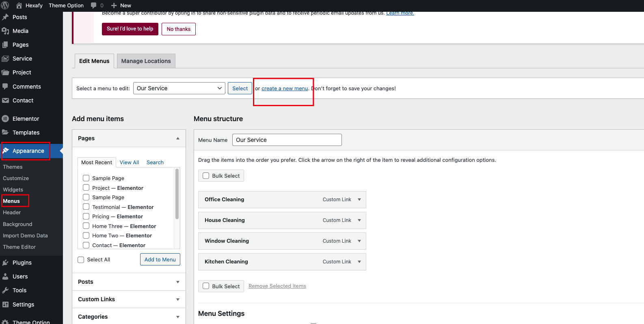
Task: Toggle the Select All checkbox
Action: [x=81, y=260]
